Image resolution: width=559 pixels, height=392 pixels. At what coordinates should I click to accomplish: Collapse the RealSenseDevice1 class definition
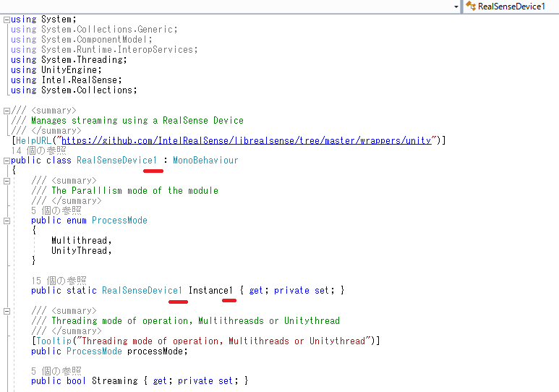point(7,161)
